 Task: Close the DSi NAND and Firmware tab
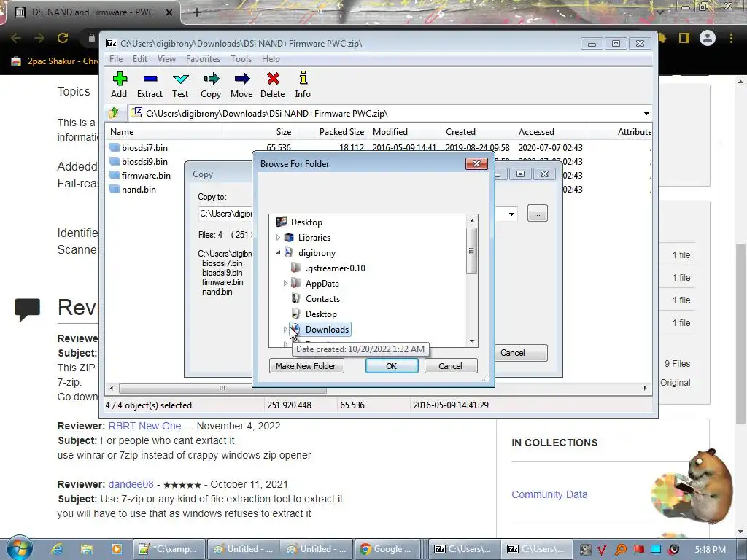coord(169,12)
